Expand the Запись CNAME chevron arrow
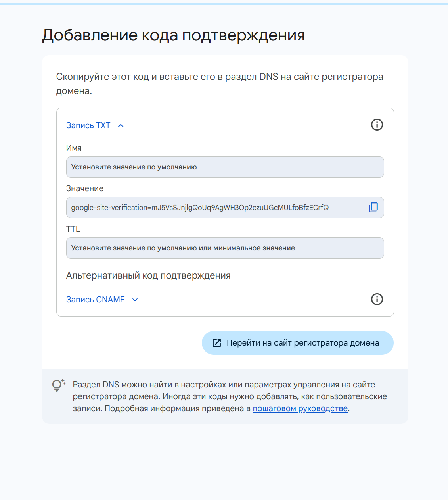This screenshot has height=500, width=448. click(x=135, y=300)
